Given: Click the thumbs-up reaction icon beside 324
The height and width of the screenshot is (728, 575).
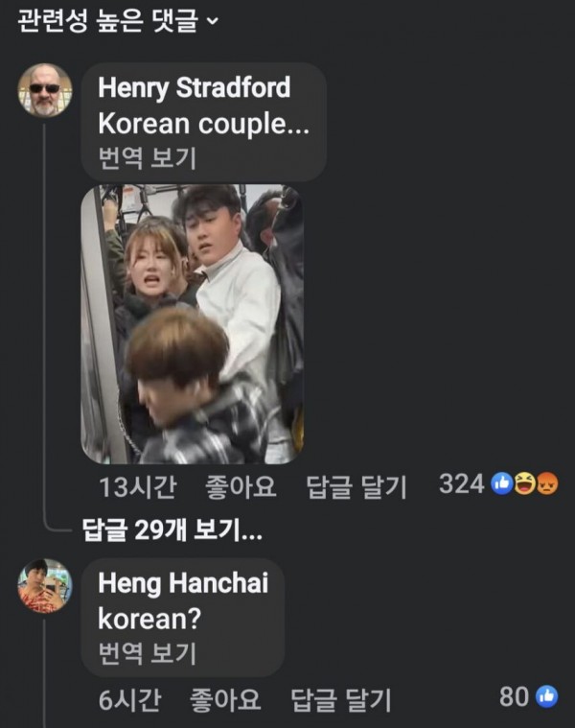Looking at the screenshot, I should [x=502, y=483].
